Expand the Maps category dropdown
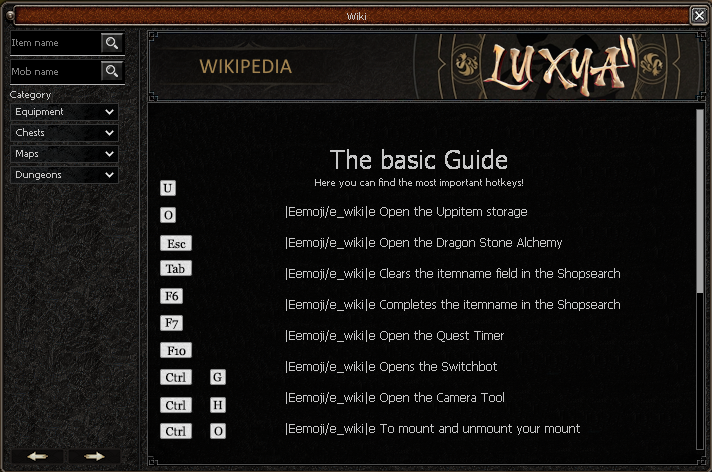The height and width of the screenshot is (472, 712). tap(64, 154)
